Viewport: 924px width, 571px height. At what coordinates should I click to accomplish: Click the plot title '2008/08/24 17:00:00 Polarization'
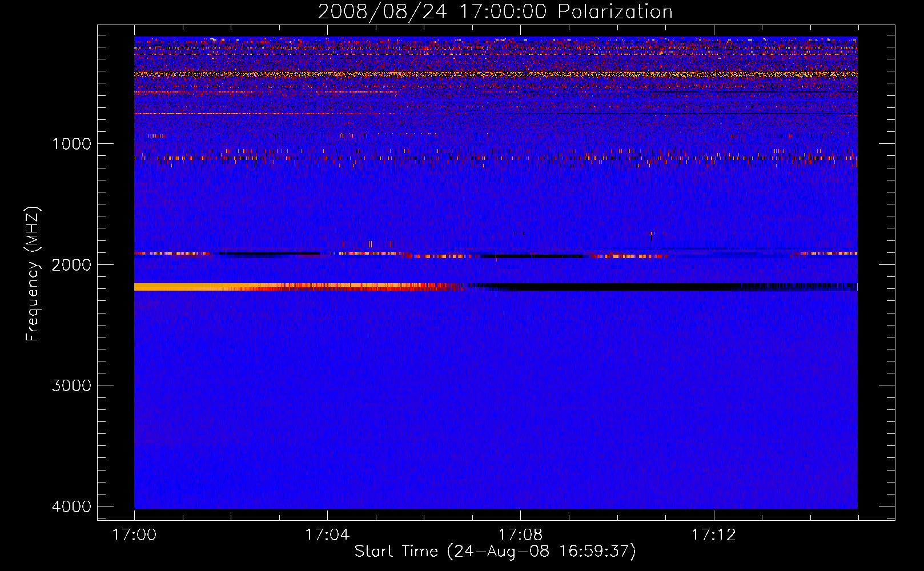point(495,11)
